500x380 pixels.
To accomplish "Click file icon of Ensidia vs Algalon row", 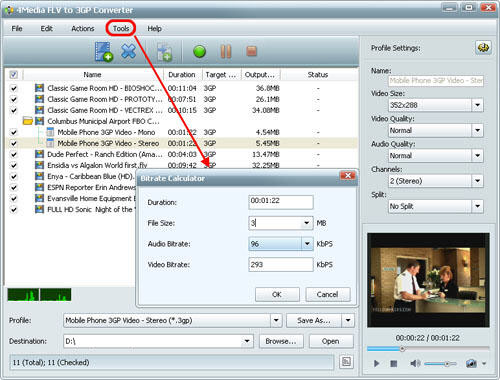I will pyautogui.click(x=39, y=165).
